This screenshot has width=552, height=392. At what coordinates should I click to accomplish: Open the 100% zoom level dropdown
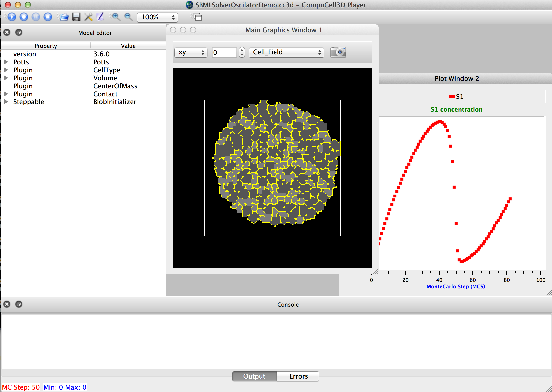[x=157, y=17]
